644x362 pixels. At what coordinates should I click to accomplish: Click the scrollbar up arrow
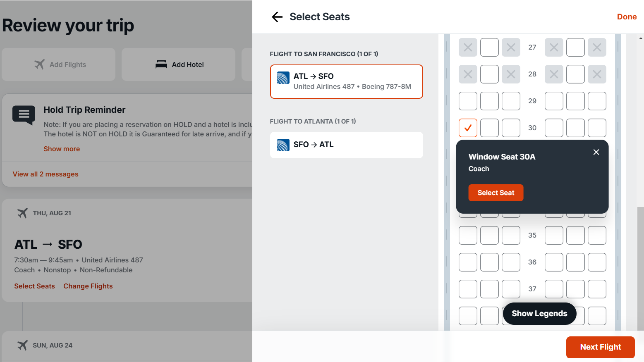641,38
